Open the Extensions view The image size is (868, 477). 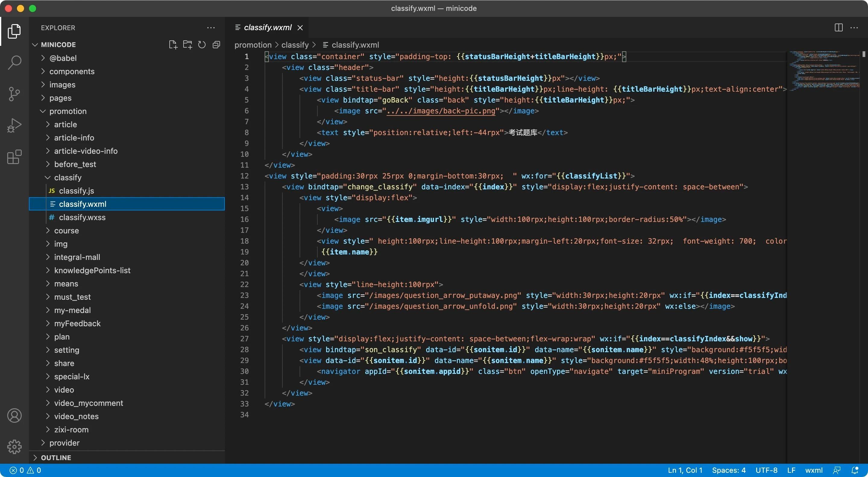[14, 157]
